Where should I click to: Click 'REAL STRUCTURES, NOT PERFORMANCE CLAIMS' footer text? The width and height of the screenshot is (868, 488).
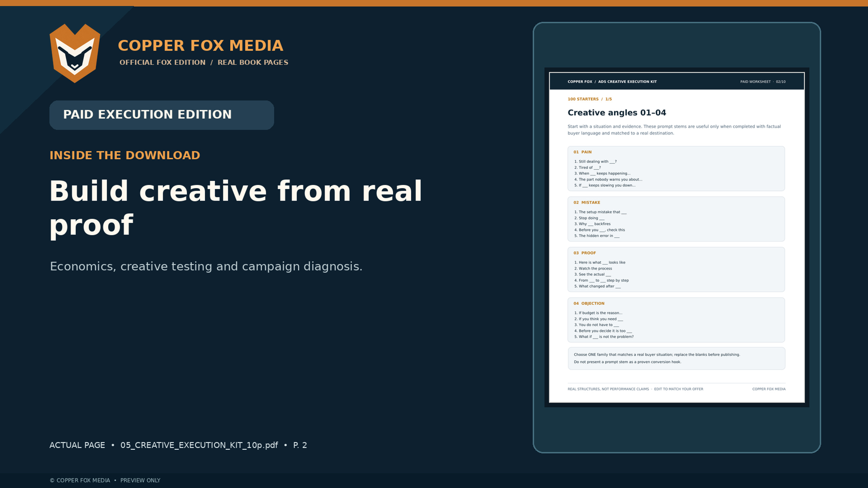[608, 389]
